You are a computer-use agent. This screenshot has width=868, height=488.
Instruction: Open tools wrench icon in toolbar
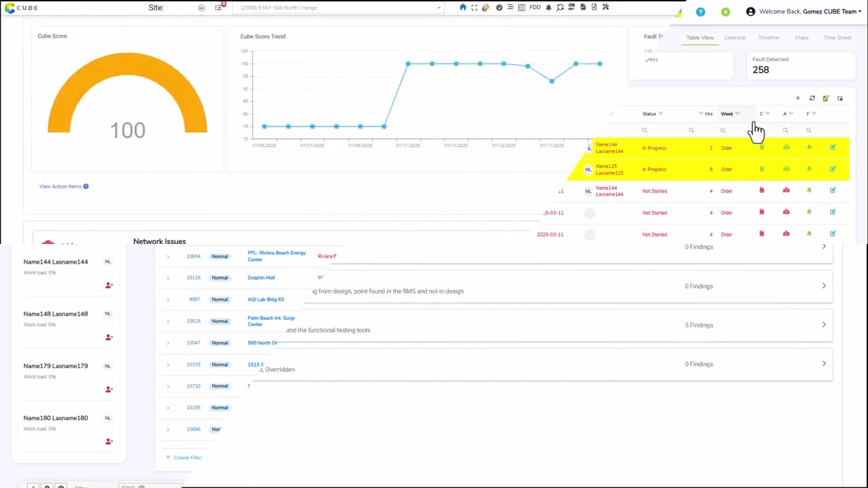[606, 7]
